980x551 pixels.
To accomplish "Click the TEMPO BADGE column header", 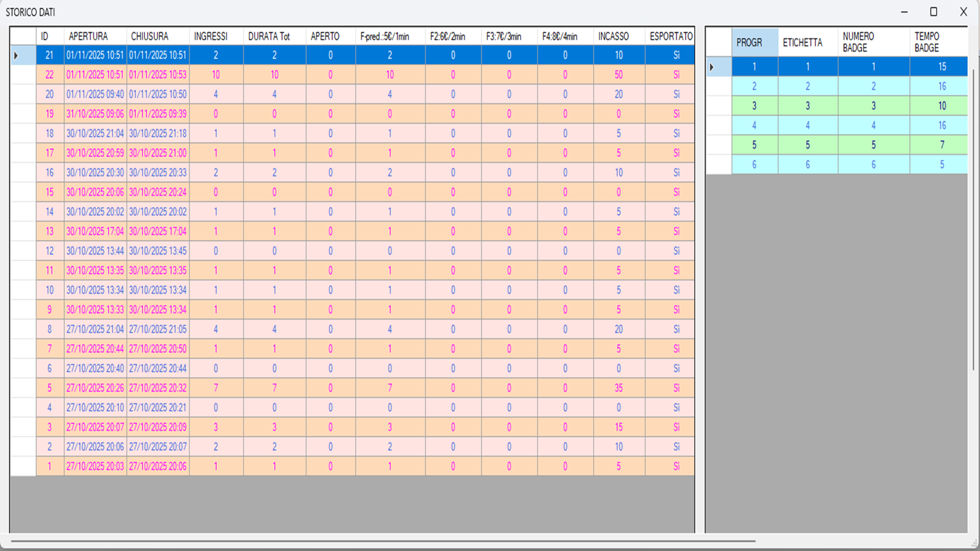I will point(927,42).
